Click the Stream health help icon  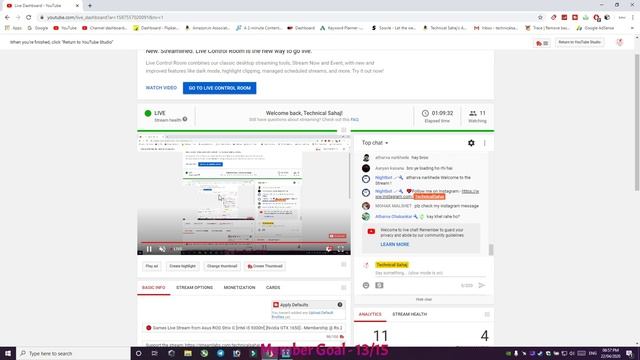pos(185,119)
